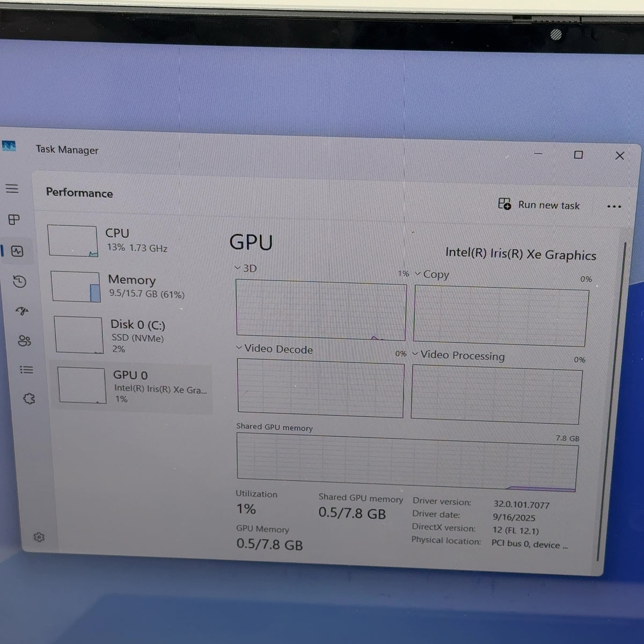Open the Startup apps page icon
This screenshot has height=644, width=644.
tap(22, 311)
